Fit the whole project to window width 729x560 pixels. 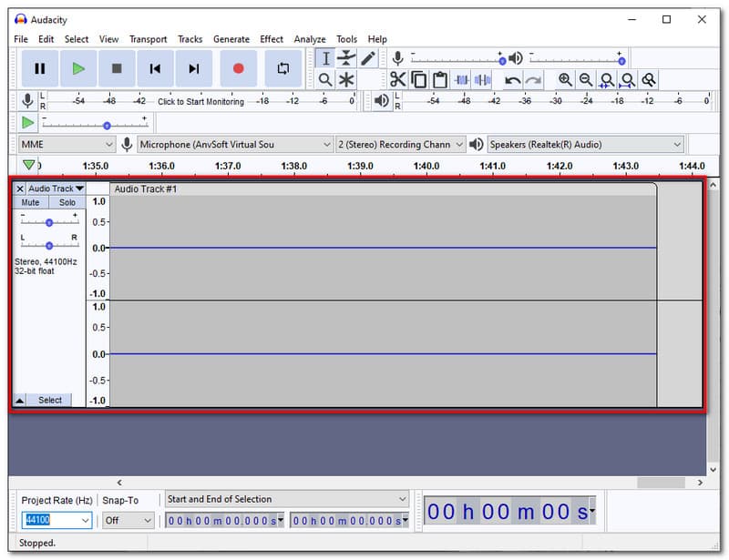pos(628,80)
